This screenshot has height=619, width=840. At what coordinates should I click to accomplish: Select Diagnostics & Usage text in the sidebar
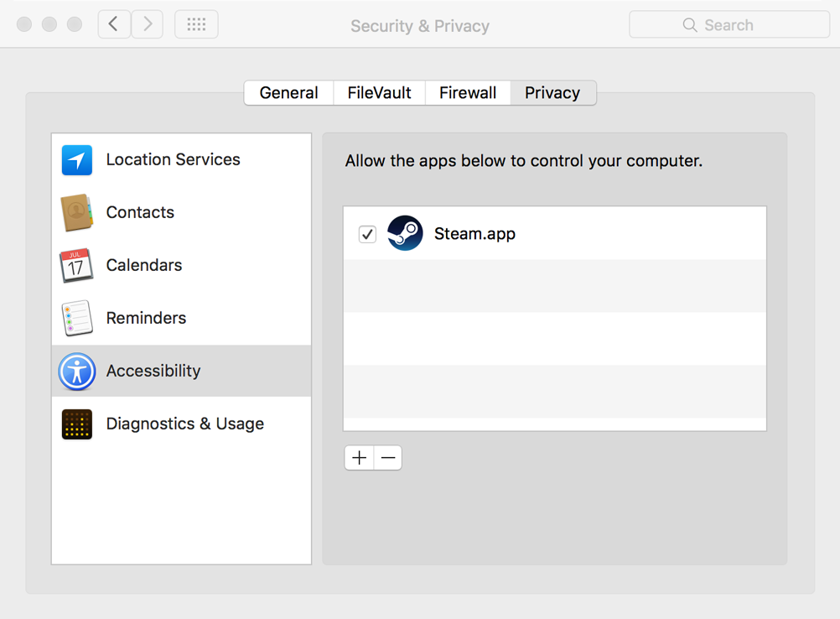pyautogui.click(x=184, y=424)
